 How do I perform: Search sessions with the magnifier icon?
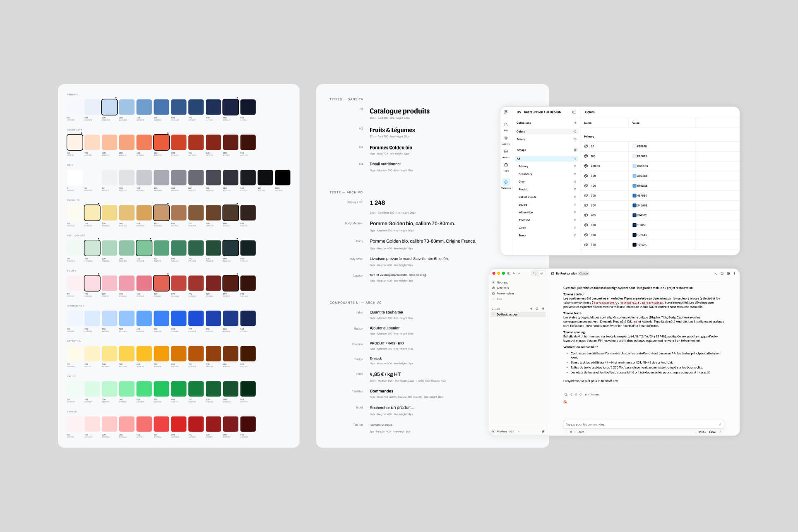coord(537,309)
